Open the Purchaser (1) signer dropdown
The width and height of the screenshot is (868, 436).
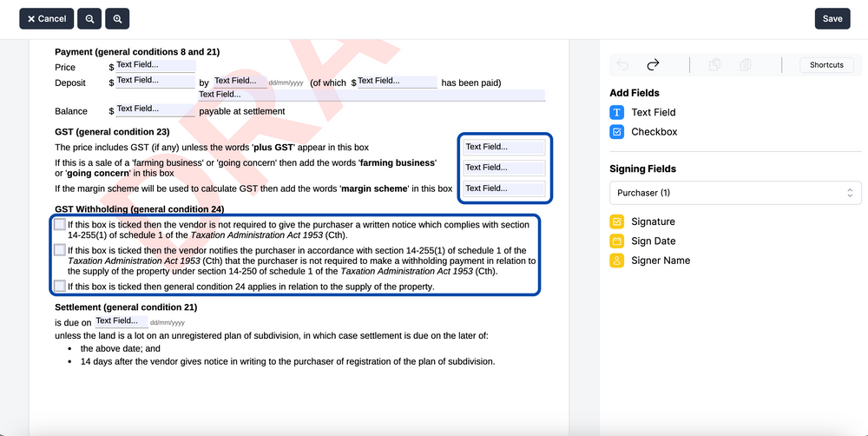(x=735, y=193)
